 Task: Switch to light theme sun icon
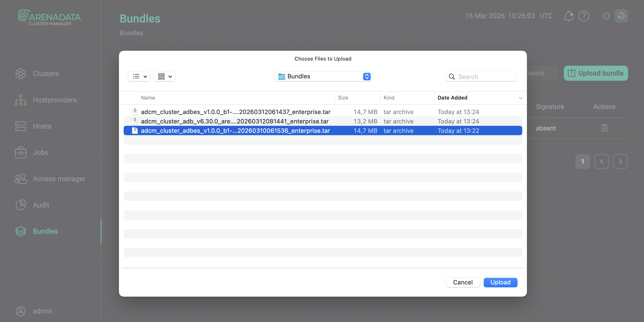click(x=606, y=16)
